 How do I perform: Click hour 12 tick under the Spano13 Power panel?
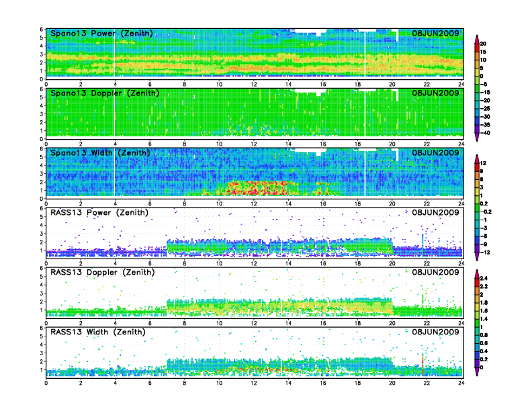tap(254, 84)
